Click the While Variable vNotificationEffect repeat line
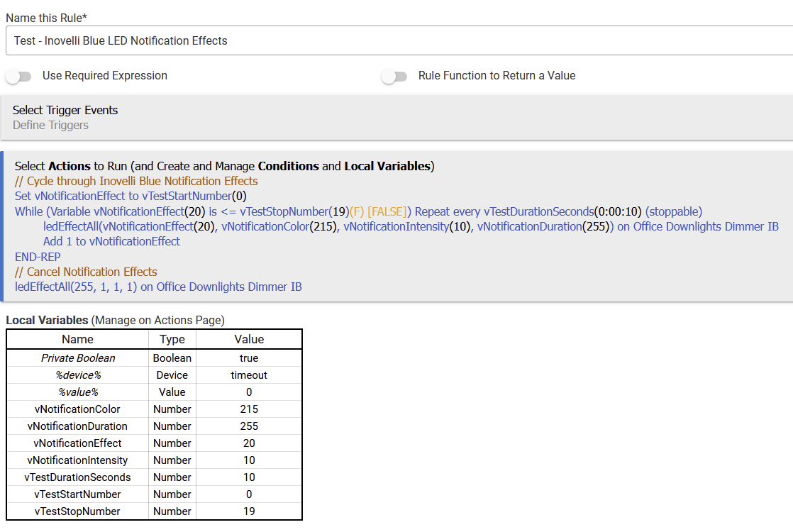This screenshot has height=532, width=793. click(x=359, y=211)
